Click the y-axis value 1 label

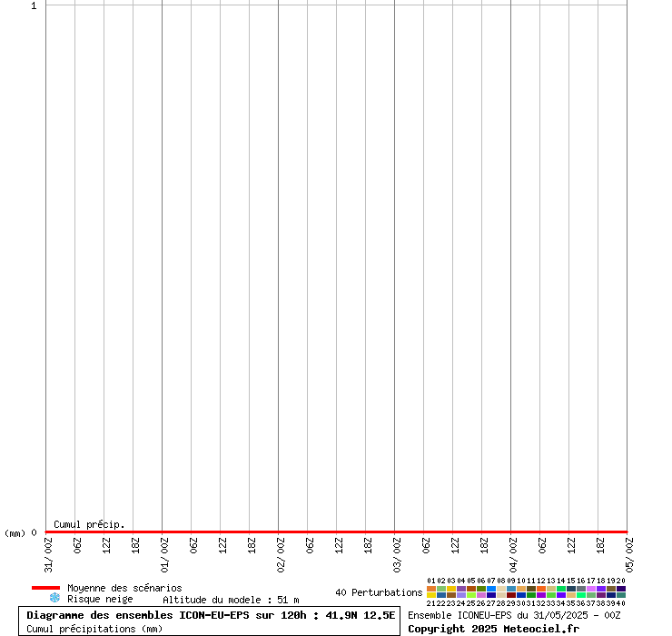[x=34, y=5]
